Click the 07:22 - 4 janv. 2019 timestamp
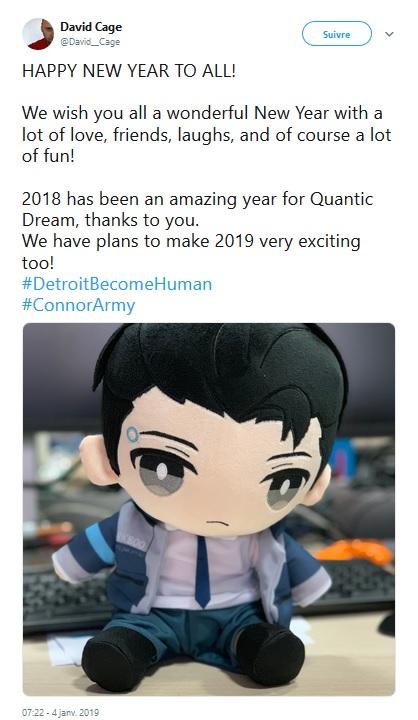The height and width of the screenshot is (720, 418). coord(60,712)
